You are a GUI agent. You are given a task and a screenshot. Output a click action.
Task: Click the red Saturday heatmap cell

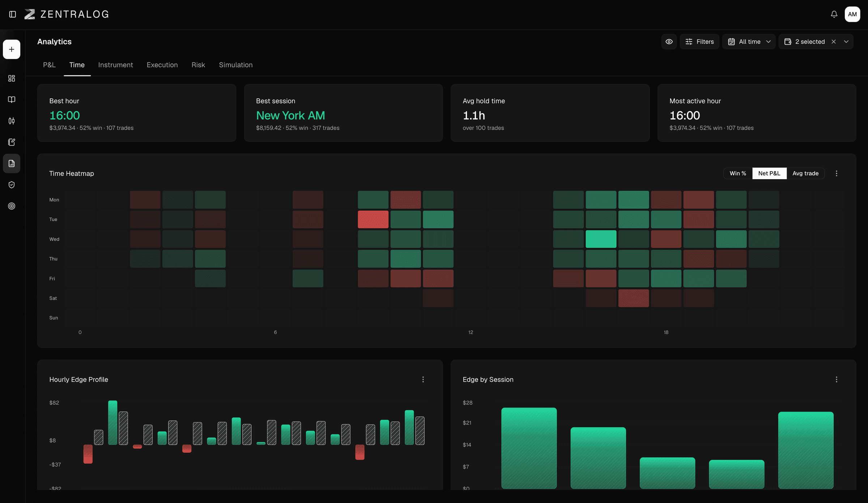point(633,298)
